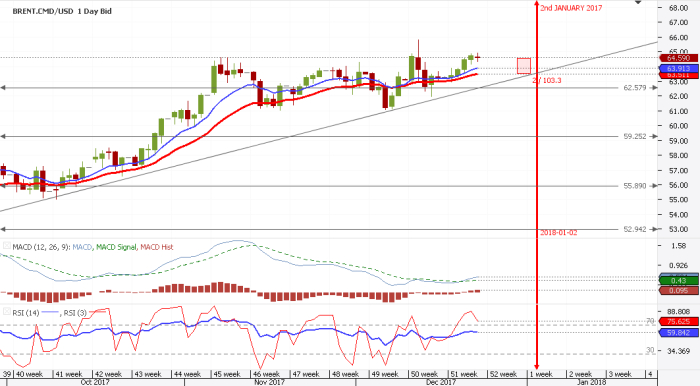The width and height of the screenshot is (700, 386).
Task: Click the pink shaded rectangle near week 52
Action: pyautogui.click(x=524, y=66)
